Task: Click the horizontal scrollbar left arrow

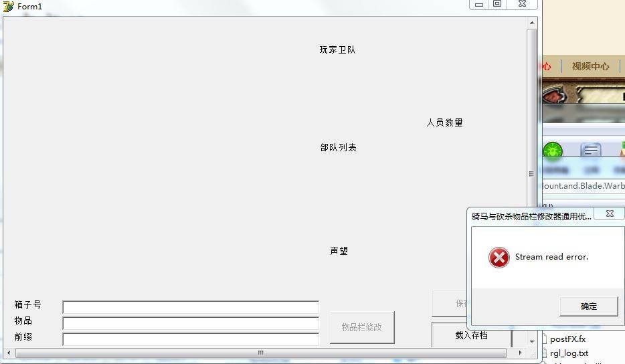Action: [9, 353]
